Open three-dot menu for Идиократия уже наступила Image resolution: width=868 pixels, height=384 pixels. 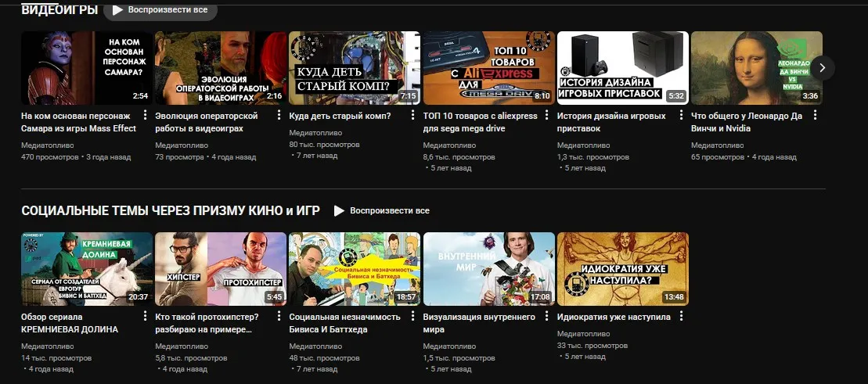[681, 317]
